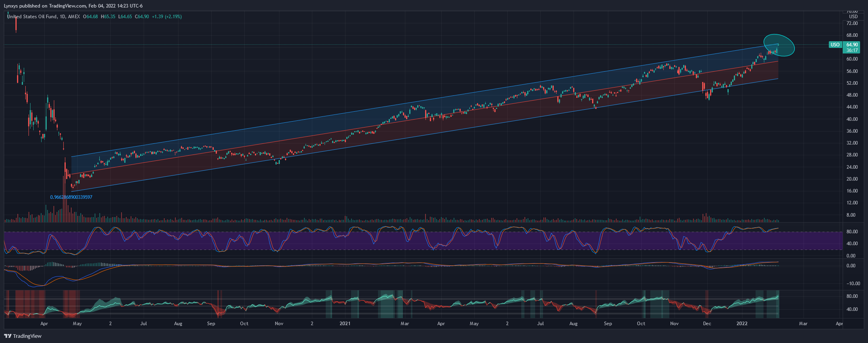Click the C64.90 close value
The image size is (868, 343).
pos(142,17)
